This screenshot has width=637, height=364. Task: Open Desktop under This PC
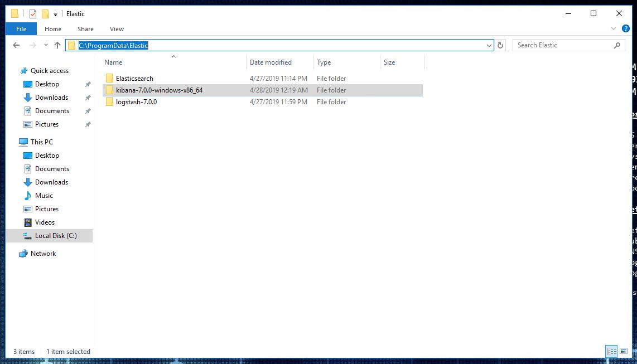point(47,156)
